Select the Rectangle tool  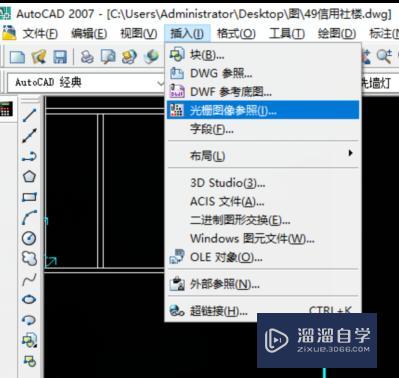(x=29, y=197)
